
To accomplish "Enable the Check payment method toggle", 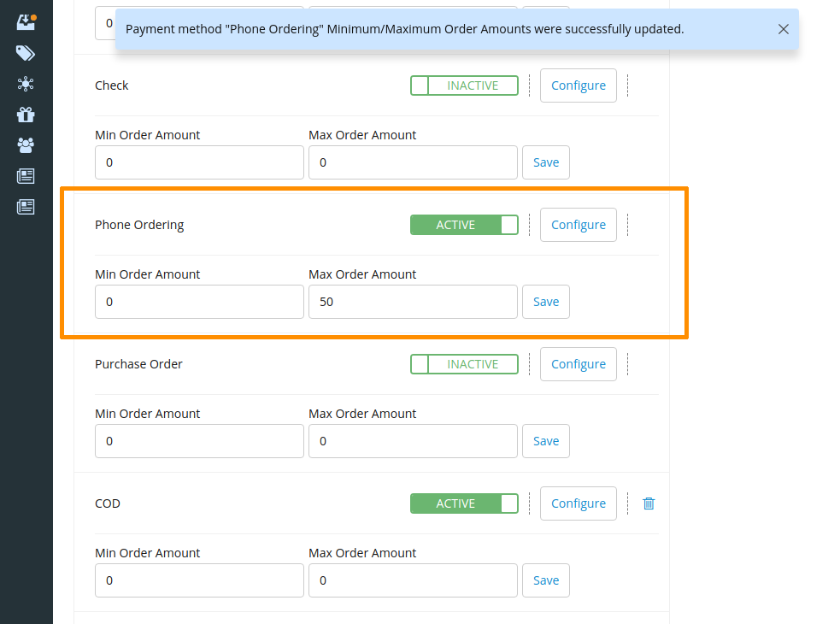I will (464, 85).
